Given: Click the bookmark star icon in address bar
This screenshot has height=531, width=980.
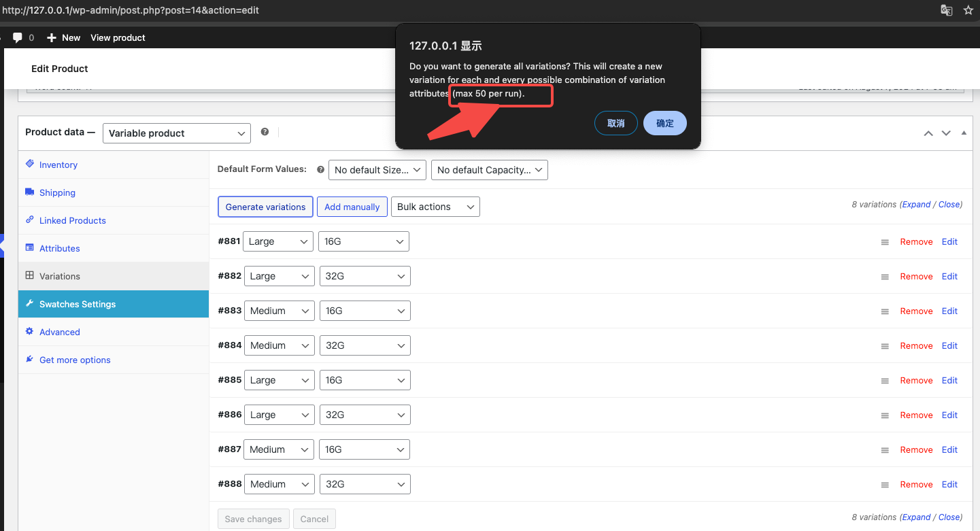Looking at the screenshot, I should click(968, 10).
